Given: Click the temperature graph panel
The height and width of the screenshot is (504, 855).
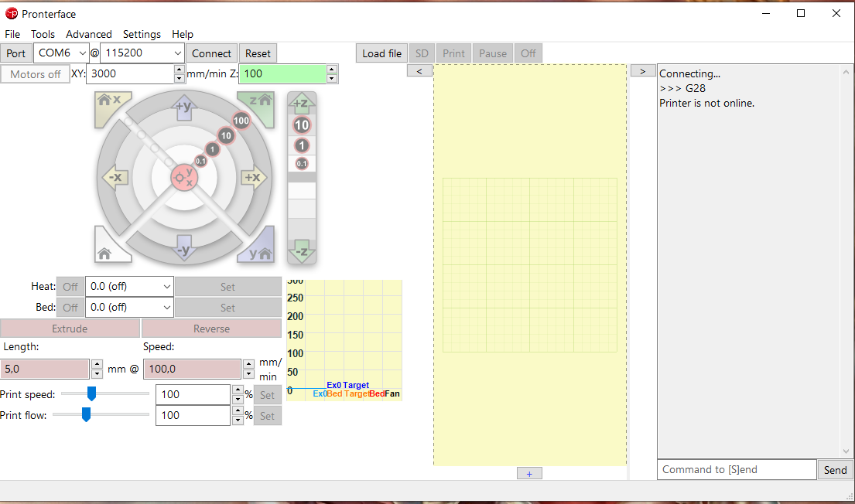Looking at the screenshot, I should (x=344, y=340).
